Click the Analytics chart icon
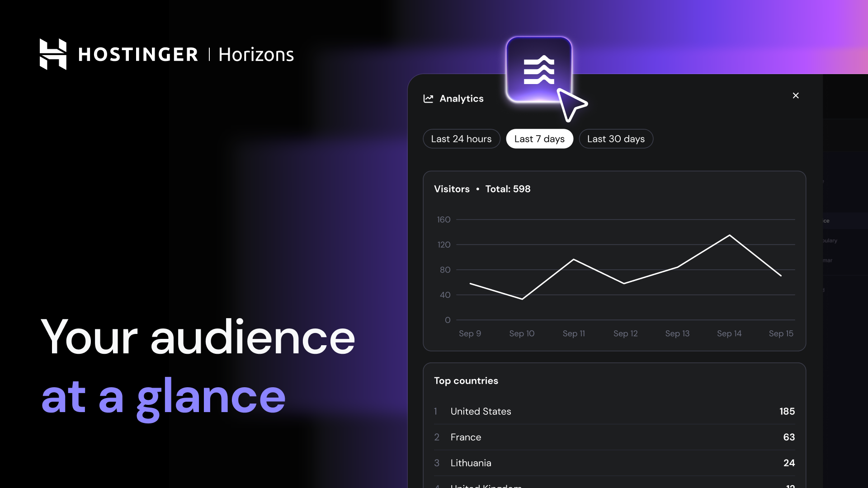Screen dimensions: 868x488 [428, 99]
